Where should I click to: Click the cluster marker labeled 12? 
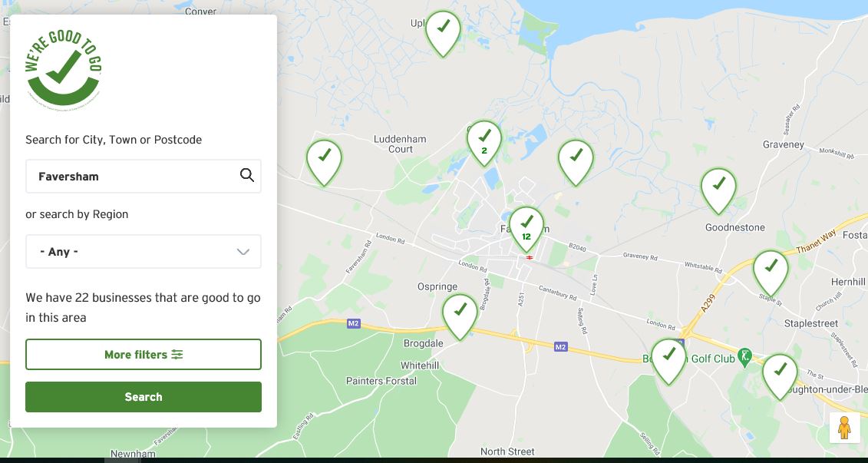(526, 227)
